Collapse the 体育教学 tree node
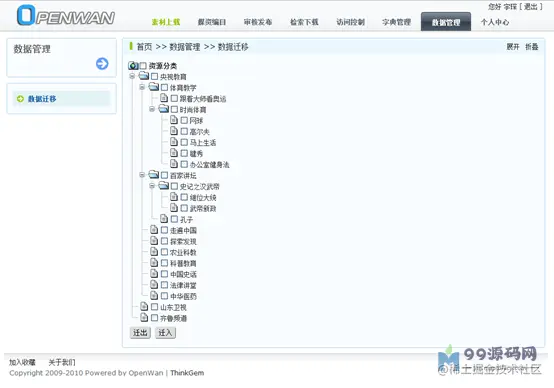554x388 pixels. tap(142, 87)
